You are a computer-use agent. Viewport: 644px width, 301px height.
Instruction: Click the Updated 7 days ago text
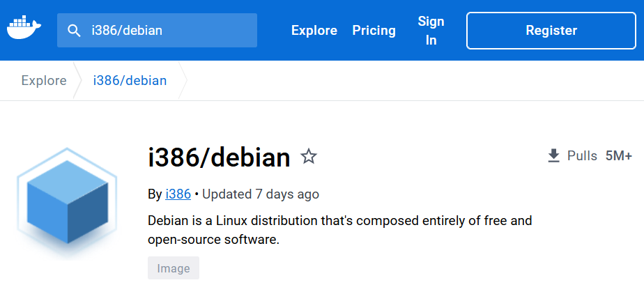tap(261, 194)
